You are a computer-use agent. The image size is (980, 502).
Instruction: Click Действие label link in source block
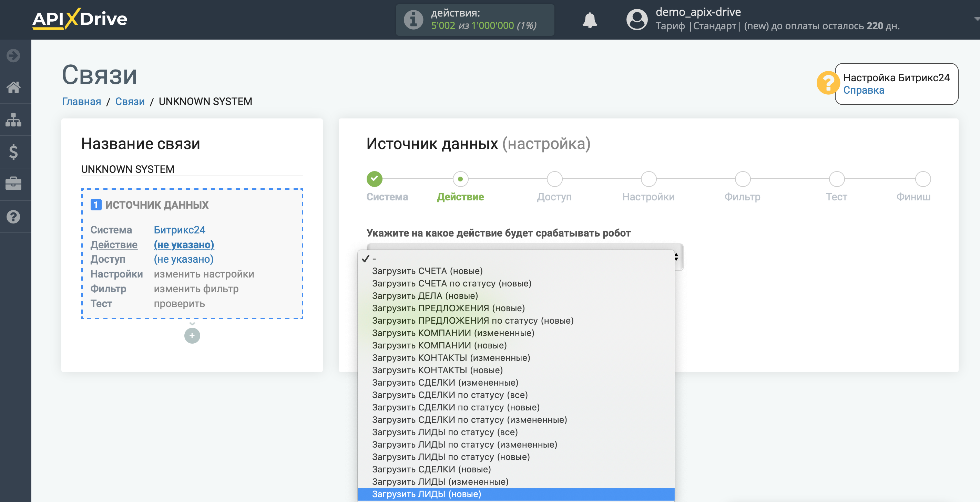point(114,245)
